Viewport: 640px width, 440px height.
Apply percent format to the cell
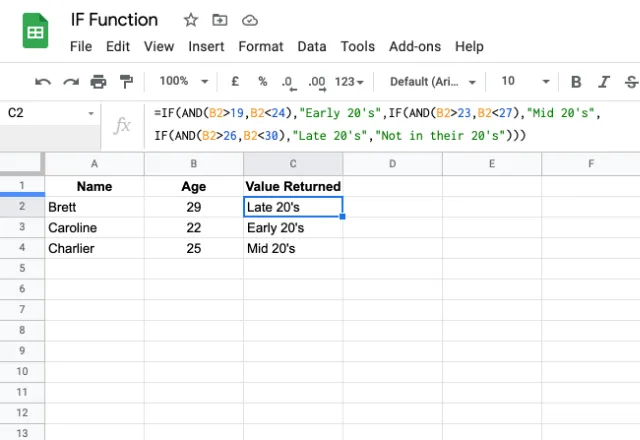262,82
